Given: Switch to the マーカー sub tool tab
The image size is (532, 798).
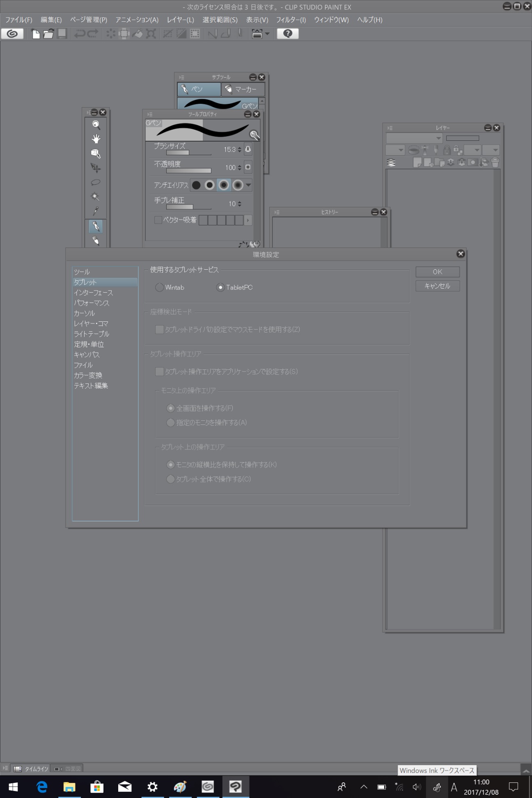Looking at the screenshot, I should point(243,89).
